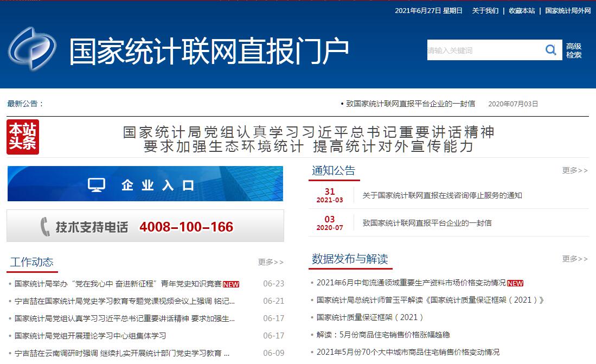The image size is (596, 364).
Task: Click the red 本站头条 badge
Action: (23, 137)
